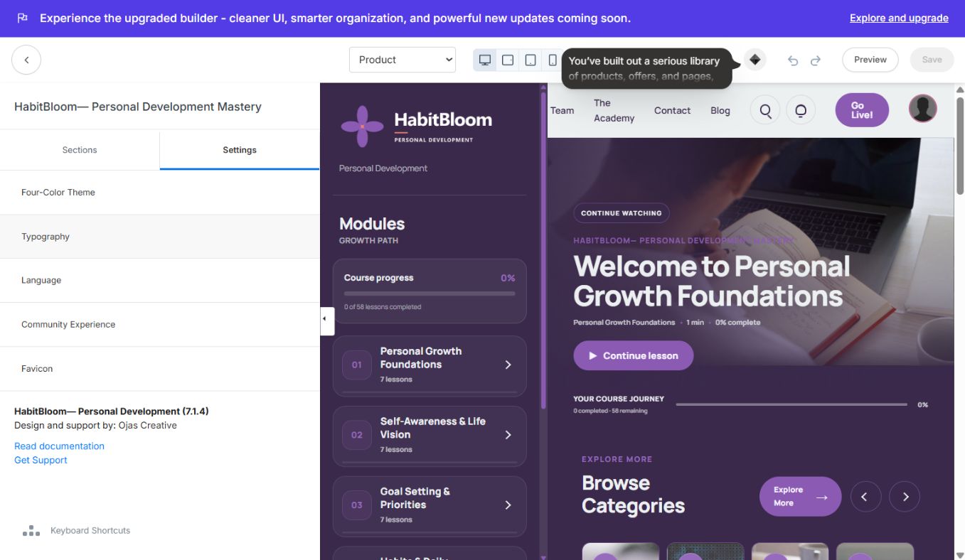965x560 pixels.
Task: Click the Preview button
Action: pos(870,60)
